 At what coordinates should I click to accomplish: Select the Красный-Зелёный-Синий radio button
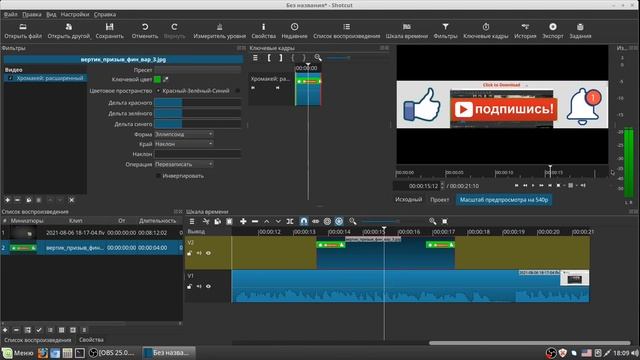click(158, 91)
